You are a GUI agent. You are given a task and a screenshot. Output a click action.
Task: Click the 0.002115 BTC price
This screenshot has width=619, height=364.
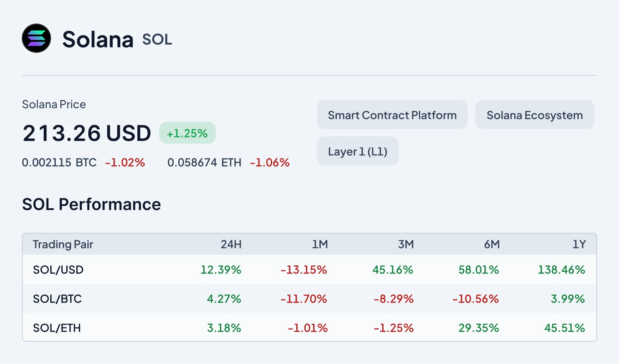point(59,163)
